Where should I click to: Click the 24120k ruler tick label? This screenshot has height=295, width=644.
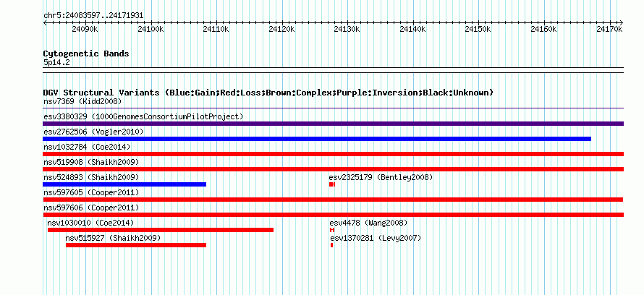click(281, 30)
